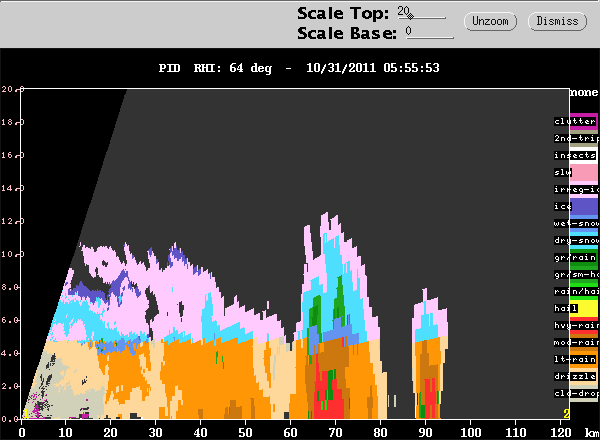The width and height of the screenshot is (600, 440).
Task: Click the 2nd-trip legend entry
Action: tap(577, 138)
